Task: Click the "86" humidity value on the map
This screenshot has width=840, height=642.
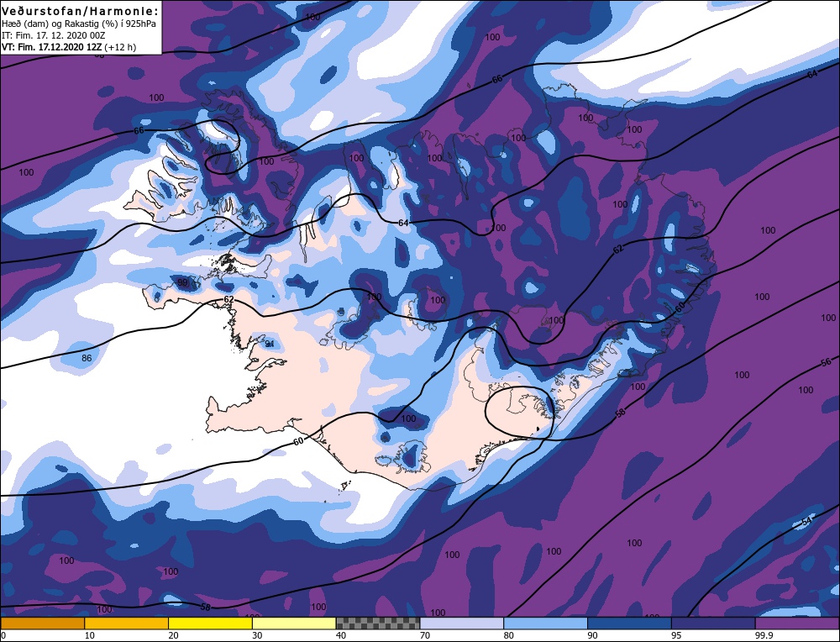Action: click(x=87, y=358)
